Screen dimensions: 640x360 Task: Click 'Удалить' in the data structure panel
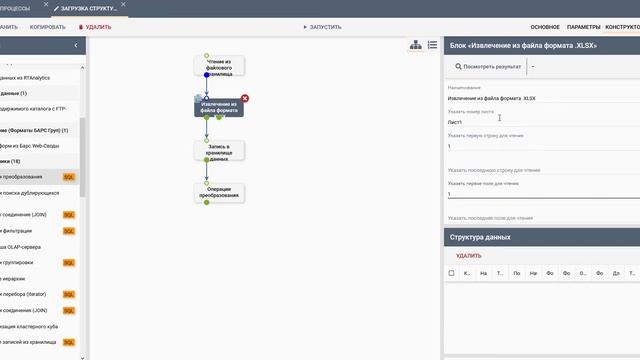469,256
